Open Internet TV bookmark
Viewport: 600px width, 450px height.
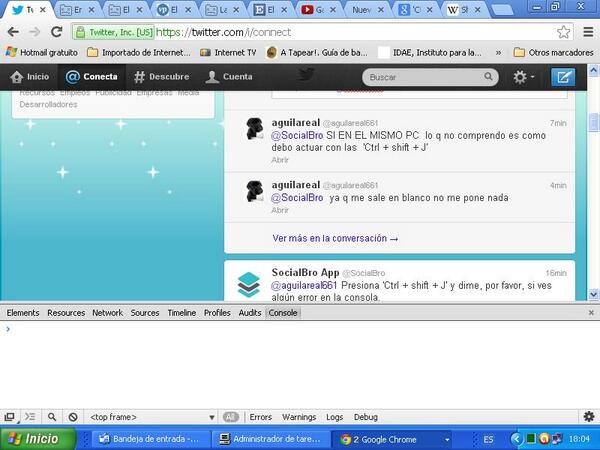pos(228,52)
